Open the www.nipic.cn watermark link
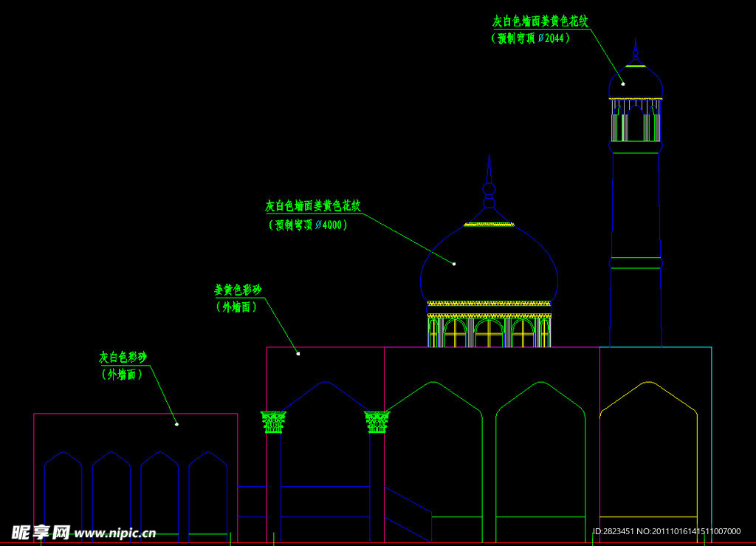The width and height of the screenshot is (756, 546). click(x=115, y=533)
